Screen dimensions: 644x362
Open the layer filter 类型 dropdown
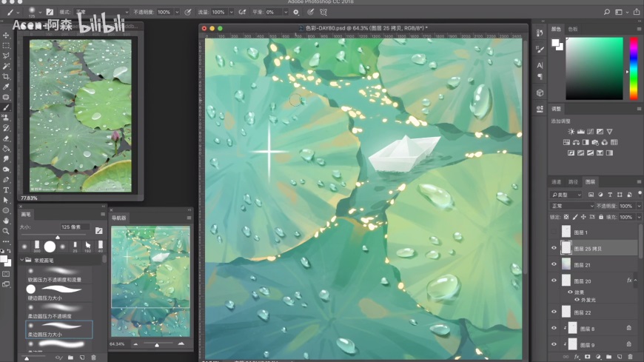(x=567, y=195)
